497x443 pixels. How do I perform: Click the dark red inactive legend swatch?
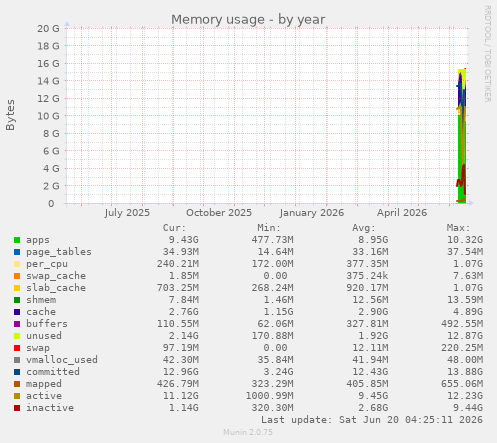coord(17,408)
